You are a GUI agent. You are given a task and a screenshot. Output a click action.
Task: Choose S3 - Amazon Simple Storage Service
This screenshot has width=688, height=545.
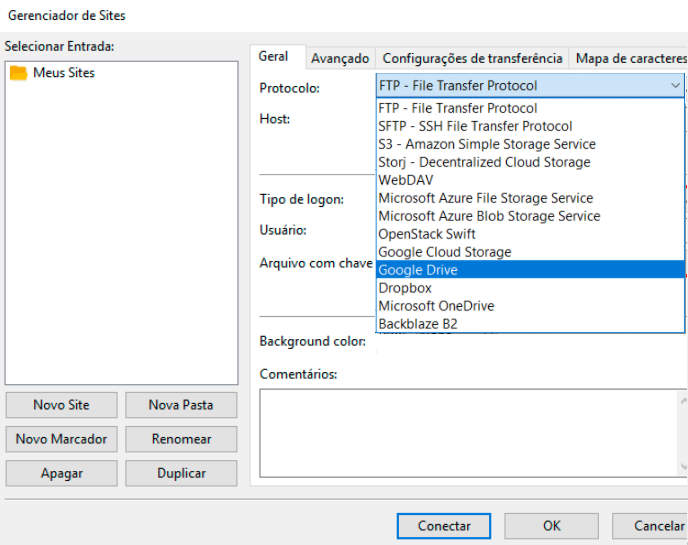(x=486, y=144)
